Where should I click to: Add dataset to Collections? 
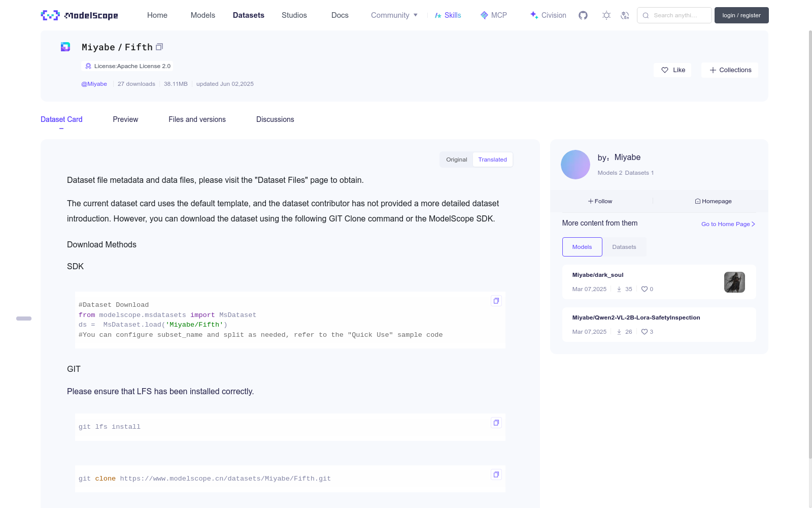[x=730, y=70]
